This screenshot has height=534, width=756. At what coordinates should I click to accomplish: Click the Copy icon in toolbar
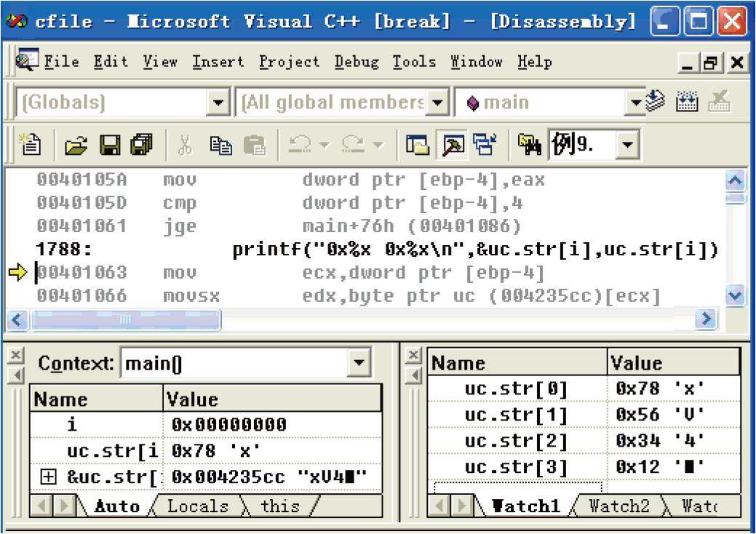pyautogui.click(x=220, y=145)
